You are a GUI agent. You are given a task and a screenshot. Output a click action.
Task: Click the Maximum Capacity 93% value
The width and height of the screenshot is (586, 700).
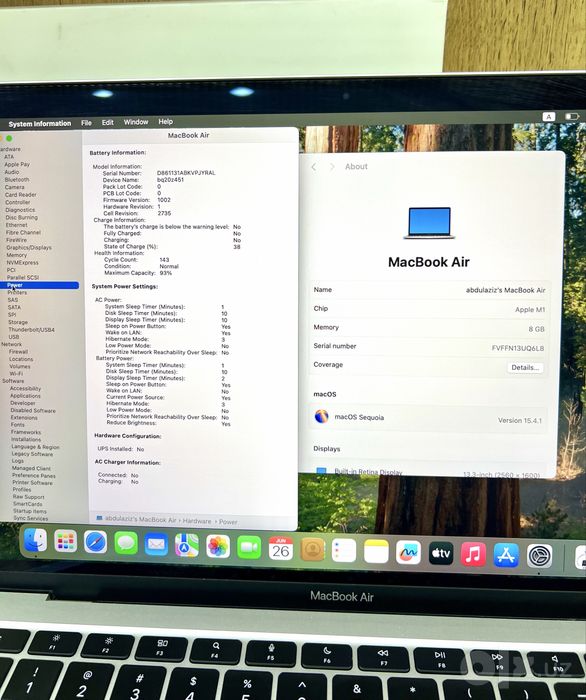[x=166, y=273]
